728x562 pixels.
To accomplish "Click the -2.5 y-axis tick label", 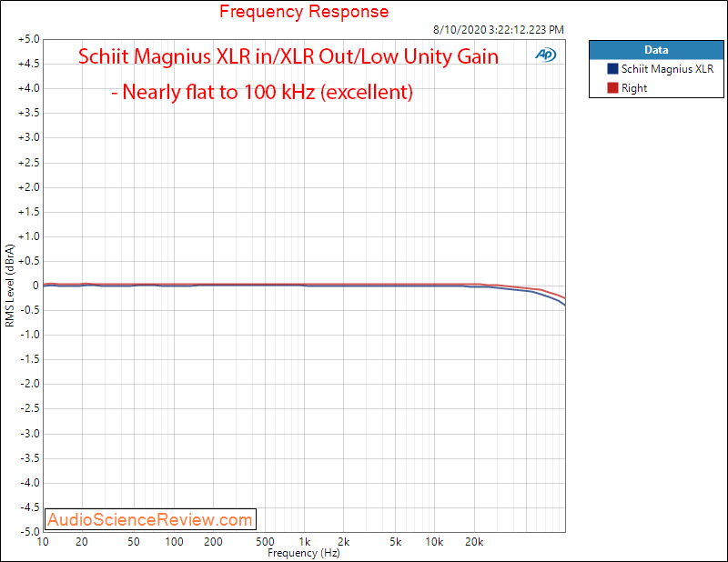I will click(30, 408).
